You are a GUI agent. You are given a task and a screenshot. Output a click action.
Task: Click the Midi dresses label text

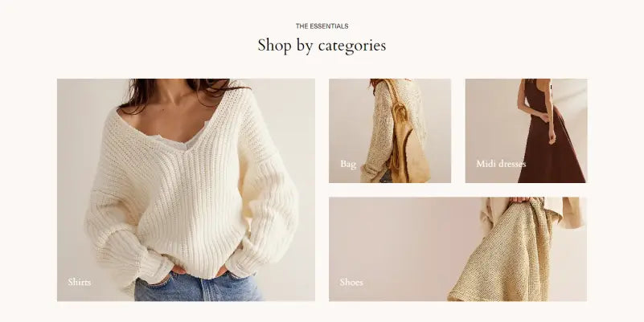click(x=501, y=164)
